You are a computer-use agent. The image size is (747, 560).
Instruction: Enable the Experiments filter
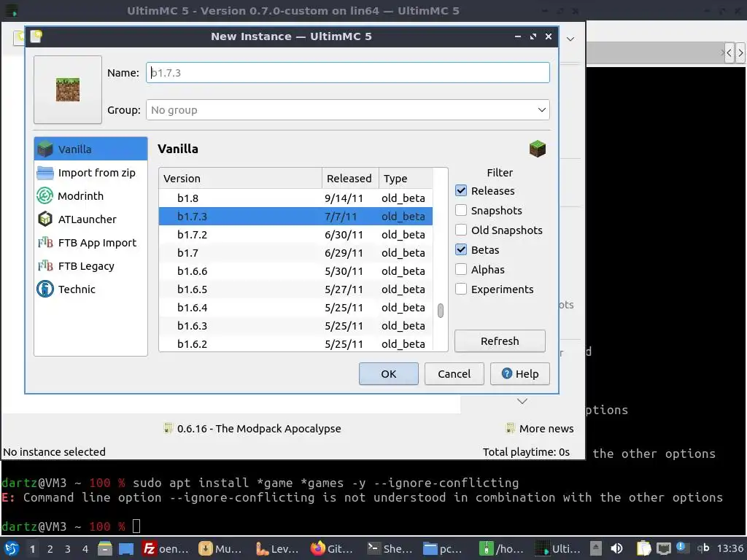pos(461,289)
